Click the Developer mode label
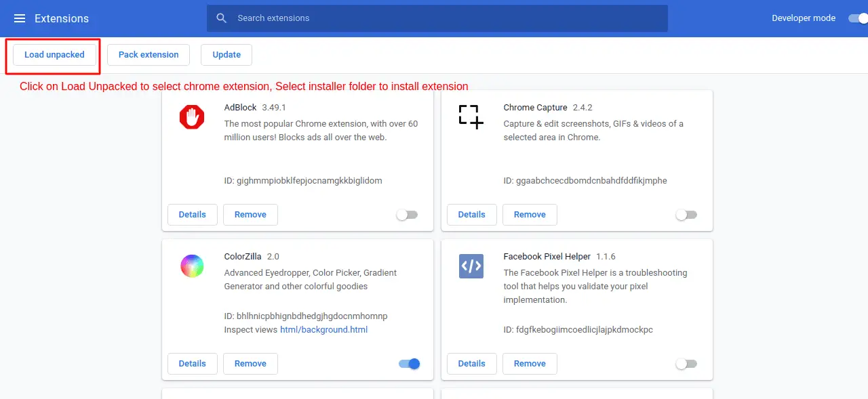The height and width of the screenshot is (399, 868). (x=804, y=18)
